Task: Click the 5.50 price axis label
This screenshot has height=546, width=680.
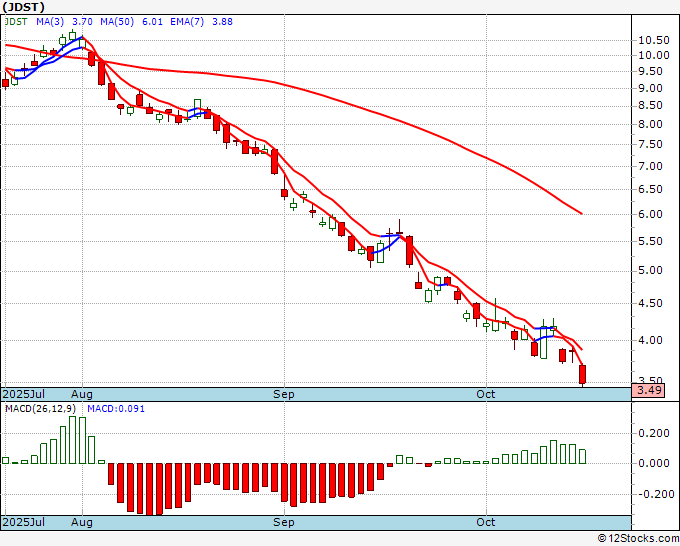Action: click(x=651, y=241)
